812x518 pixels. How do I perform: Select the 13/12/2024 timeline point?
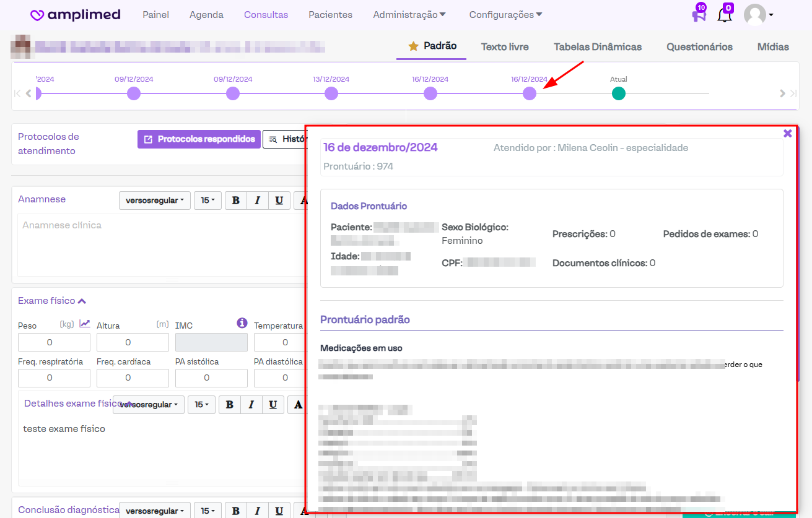pyautogui.click(x=331, y=93)
